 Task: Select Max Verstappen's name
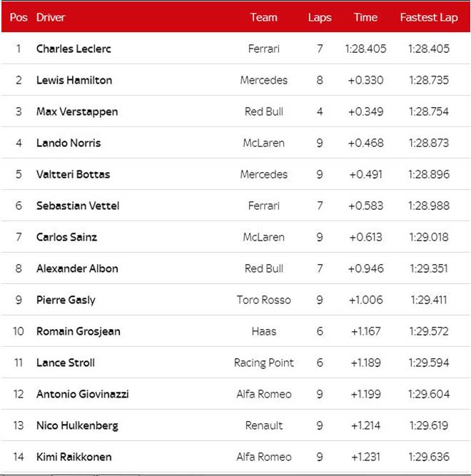(x=77, y=112)
